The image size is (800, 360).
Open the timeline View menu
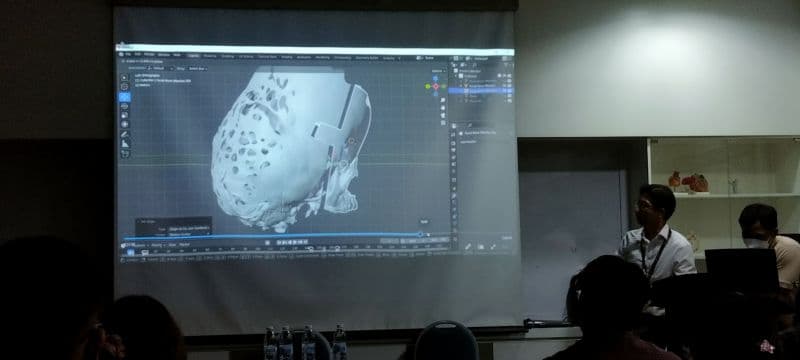coord(171,245)
